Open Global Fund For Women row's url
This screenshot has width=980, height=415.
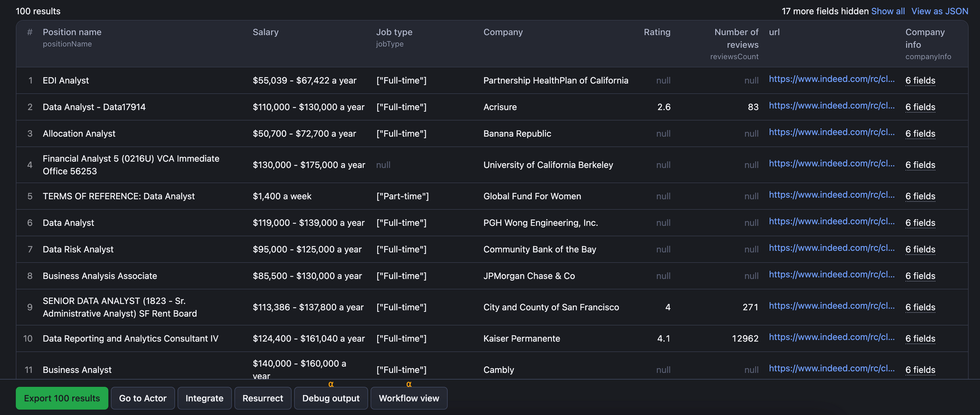[832, 195]
